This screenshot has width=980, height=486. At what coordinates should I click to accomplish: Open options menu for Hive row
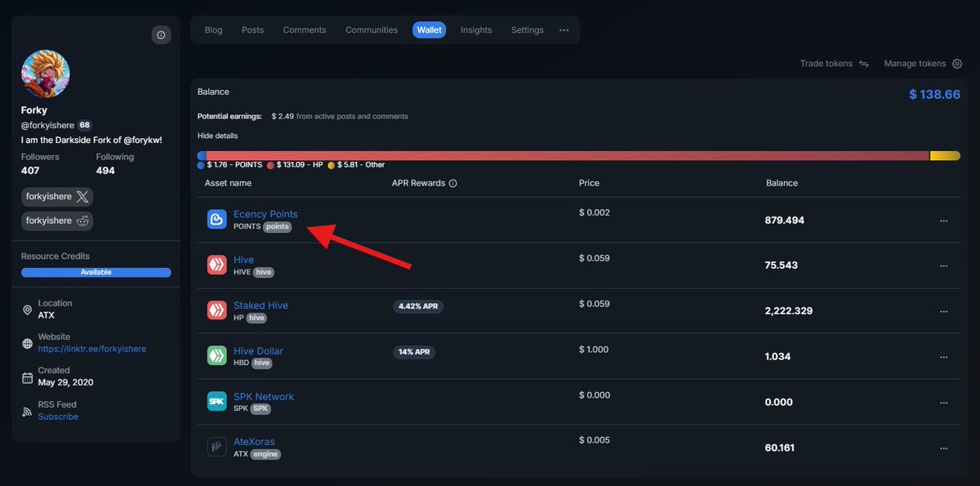pyautogui.click(x=944, y=265)
